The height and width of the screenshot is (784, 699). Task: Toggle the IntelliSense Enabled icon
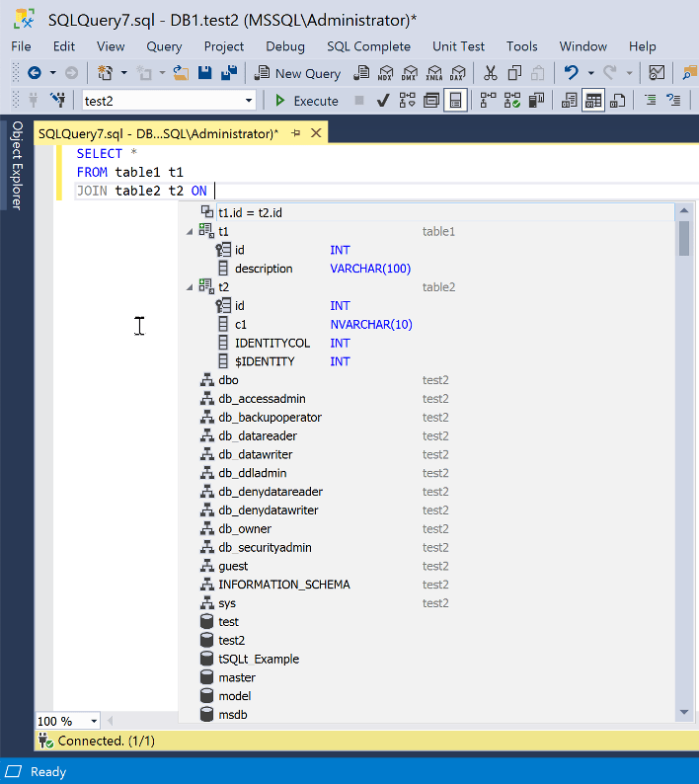click(x=455, y=101)
